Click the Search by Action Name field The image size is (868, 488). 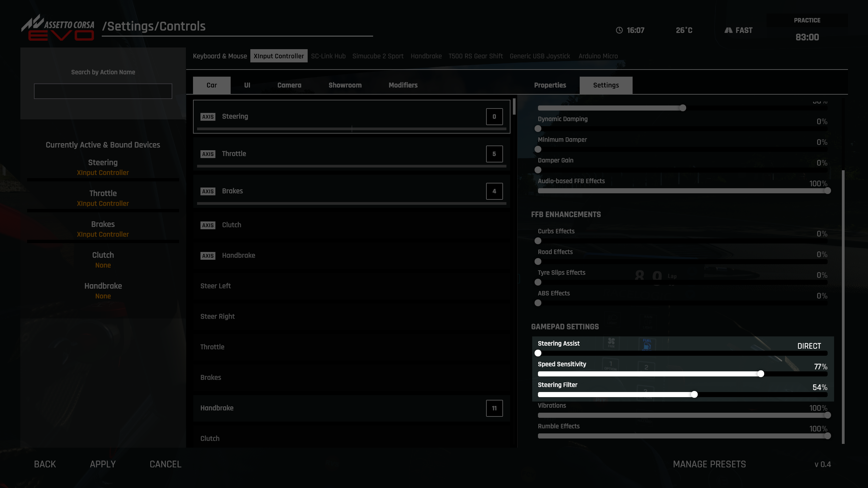[103, 91]
